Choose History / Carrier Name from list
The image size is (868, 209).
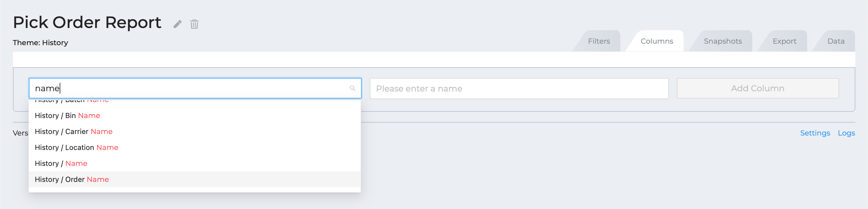(195, 132)
